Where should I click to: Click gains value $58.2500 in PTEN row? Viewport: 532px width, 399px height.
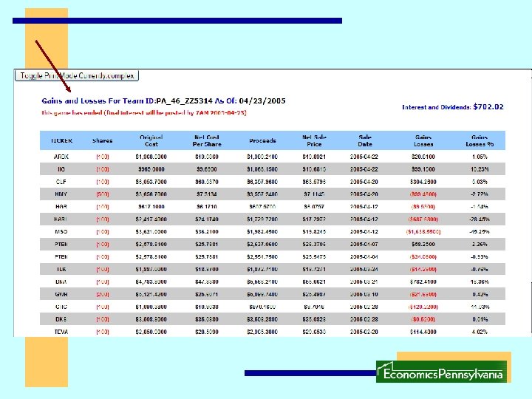pos(423,245)
